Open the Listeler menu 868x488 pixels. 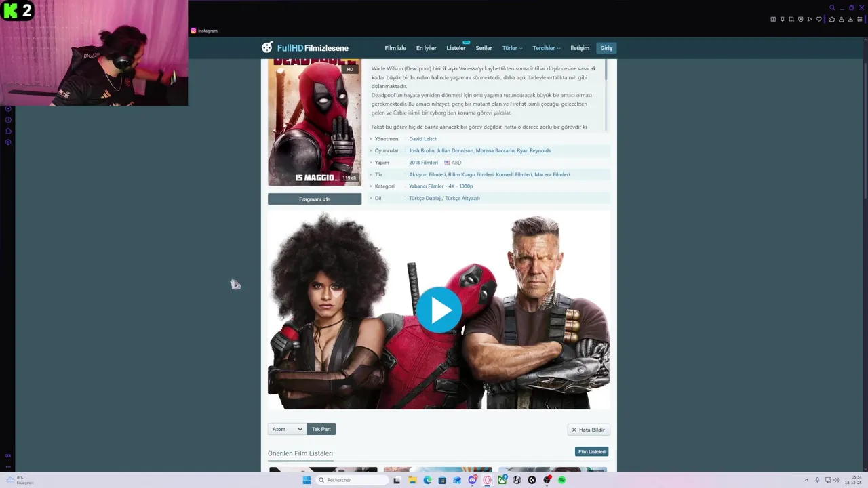pos(456,48)
